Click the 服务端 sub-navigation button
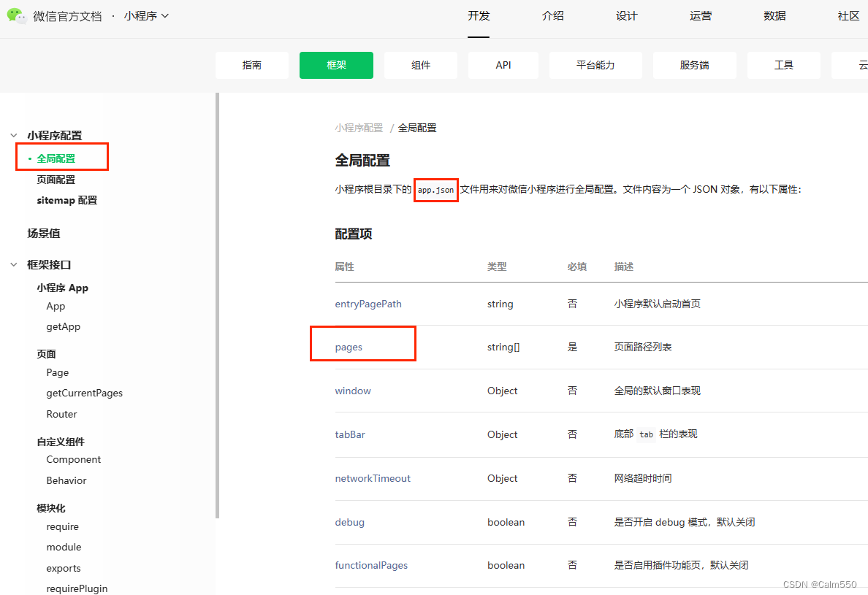The width and height of the screenshot is (868, 595). click(x=695, y=65)
